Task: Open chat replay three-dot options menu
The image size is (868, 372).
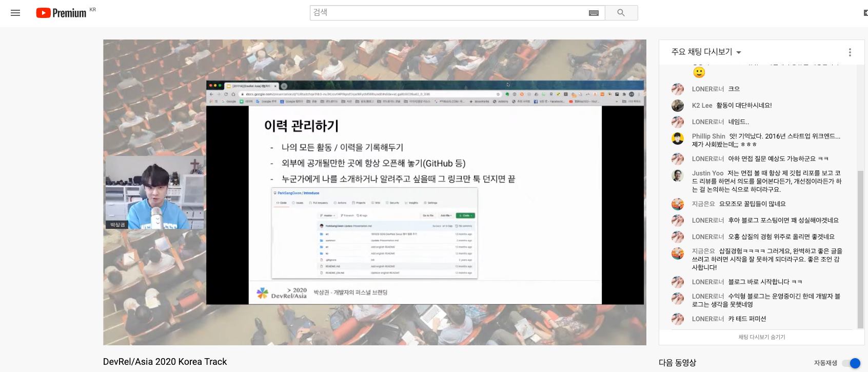Action: (850, 52)
